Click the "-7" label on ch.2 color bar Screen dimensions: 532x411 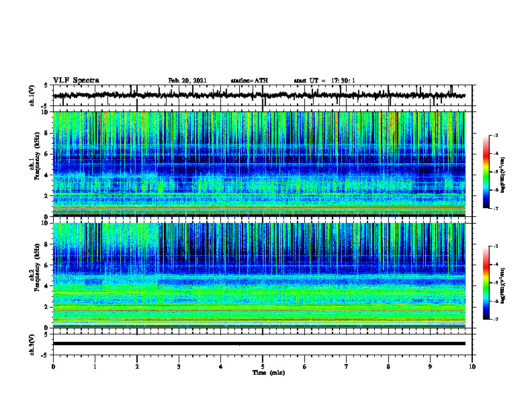[496, 319]
